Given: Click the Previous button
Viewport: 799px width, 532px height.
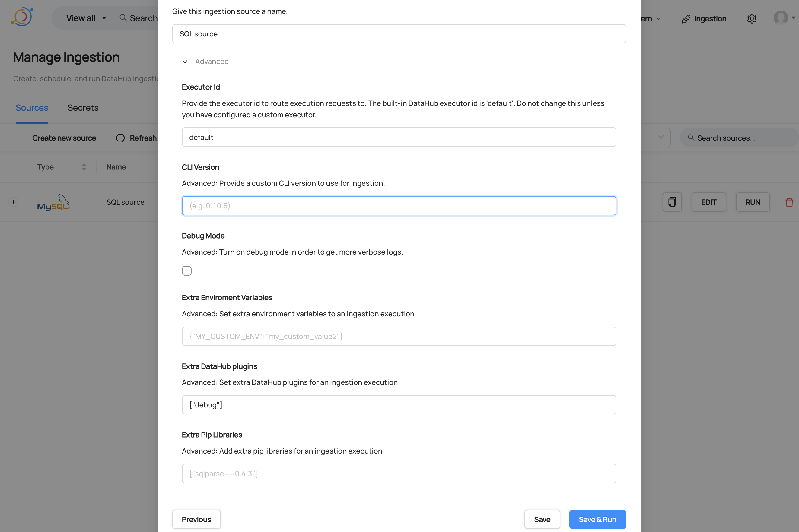Looking at the screenshot, I should (x=196, y=519).
